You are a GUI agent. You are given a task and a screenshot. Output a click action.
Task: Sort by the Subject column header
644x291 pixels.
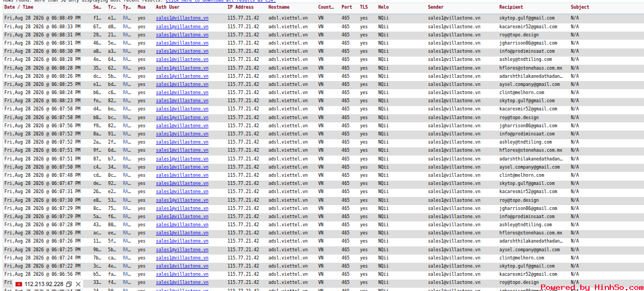point(580,8)
